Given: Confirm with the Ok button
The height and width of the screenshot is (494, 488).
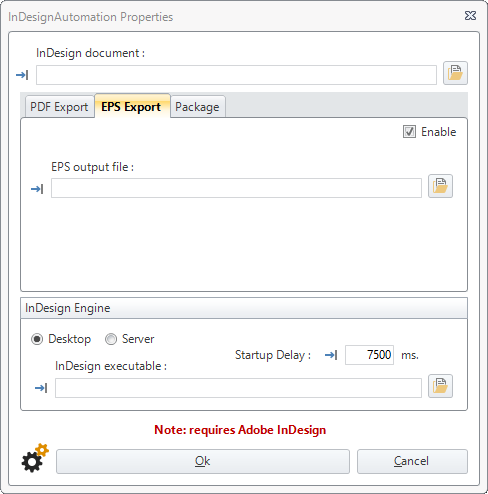Looking at the screenshot, I should (x=203, y=461).
